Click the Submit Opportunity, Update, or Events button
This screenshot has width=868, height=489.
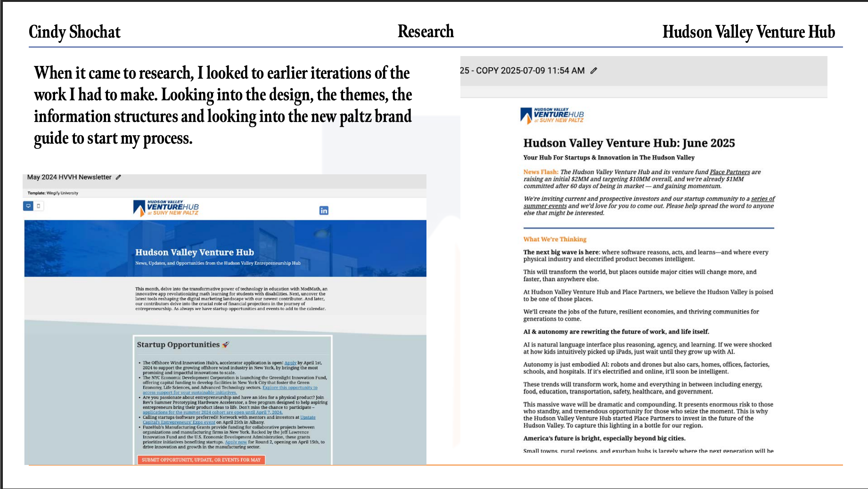(201, 460)
